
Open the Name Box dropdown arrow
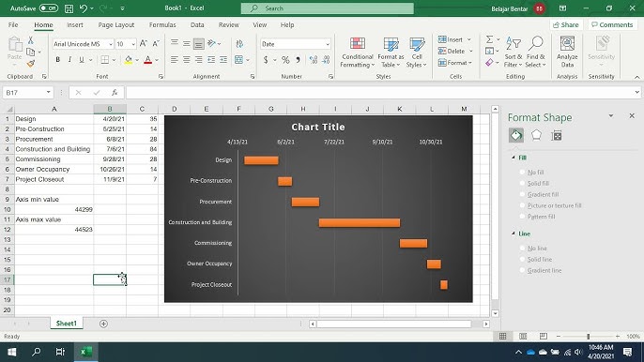(x=49, y=92)
